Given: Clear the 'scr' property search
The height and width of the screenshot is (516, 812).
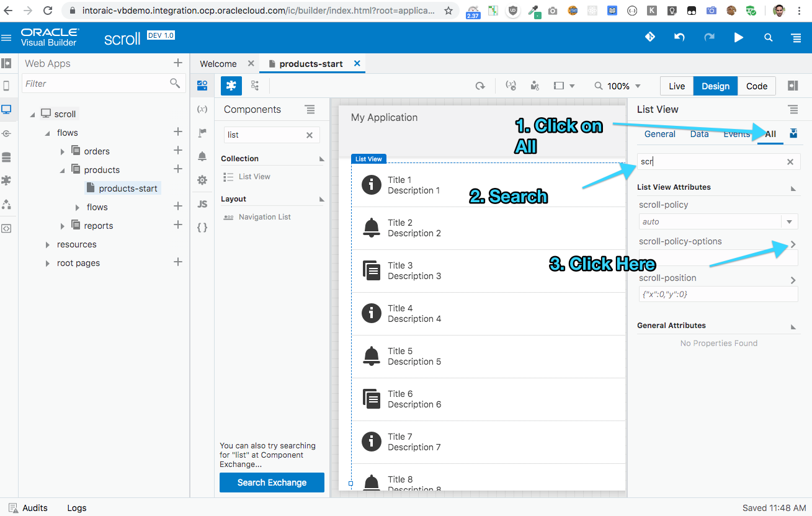Looking at the screenshot, I should point(790,162).
